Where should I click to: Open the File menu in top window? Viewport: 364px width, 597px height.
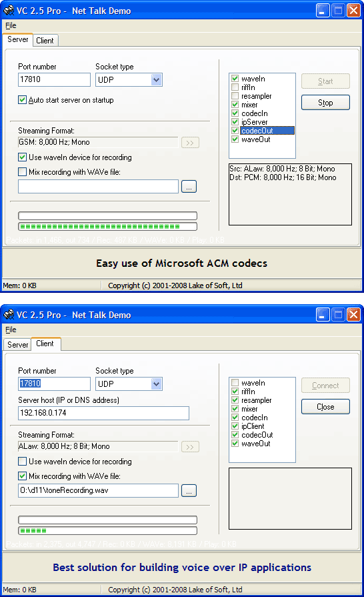point(11,25)
